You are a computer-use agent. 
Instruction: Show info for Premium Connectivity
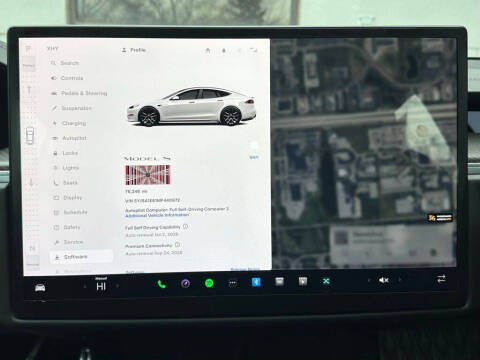[177, 245]
